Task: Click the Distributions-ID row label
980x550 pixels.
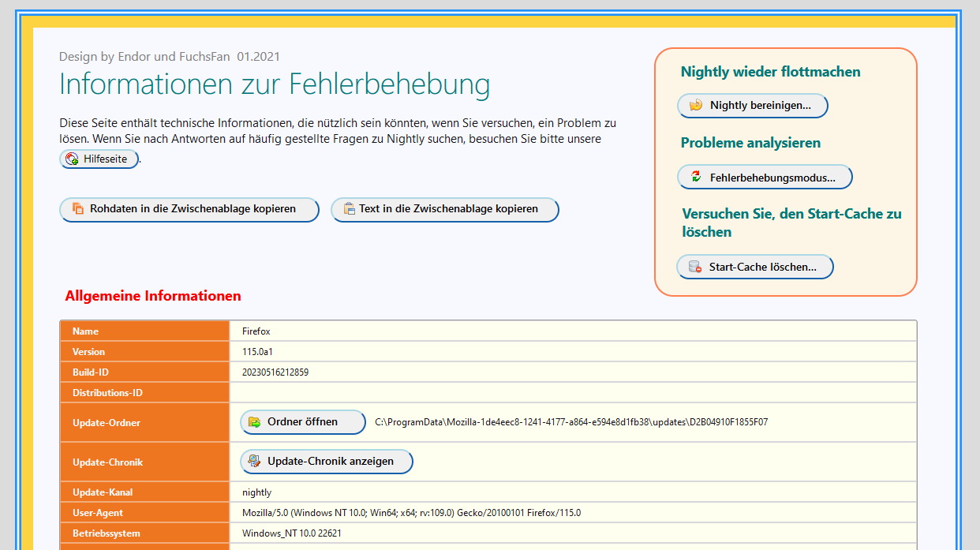Action: click(x=107, y=393)
